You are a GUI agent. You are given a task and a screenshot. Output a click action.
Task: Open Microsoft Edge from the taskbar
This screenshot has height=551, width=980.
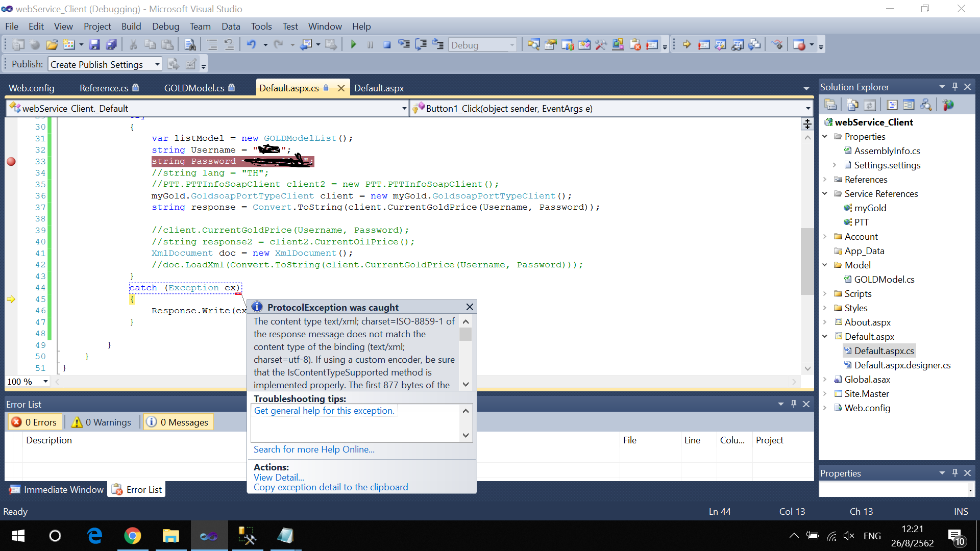point(95,536)
